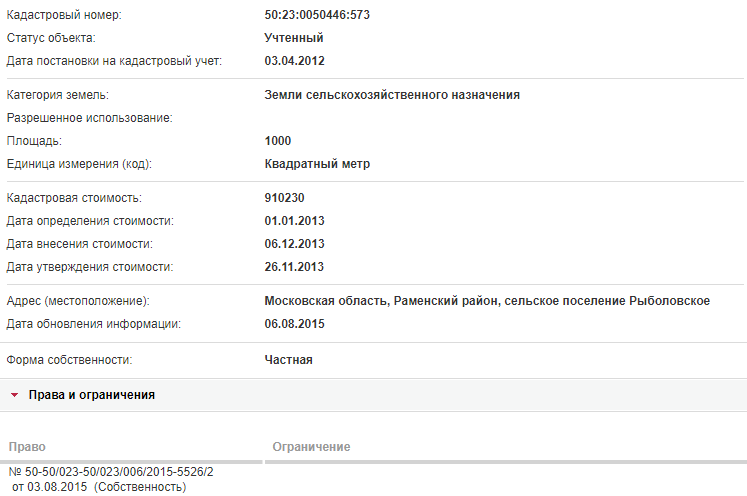The width and height of the screenshot is (747, 496).
Task: Click the registration date 03.04.2012
Action: (x=294, y=61)
